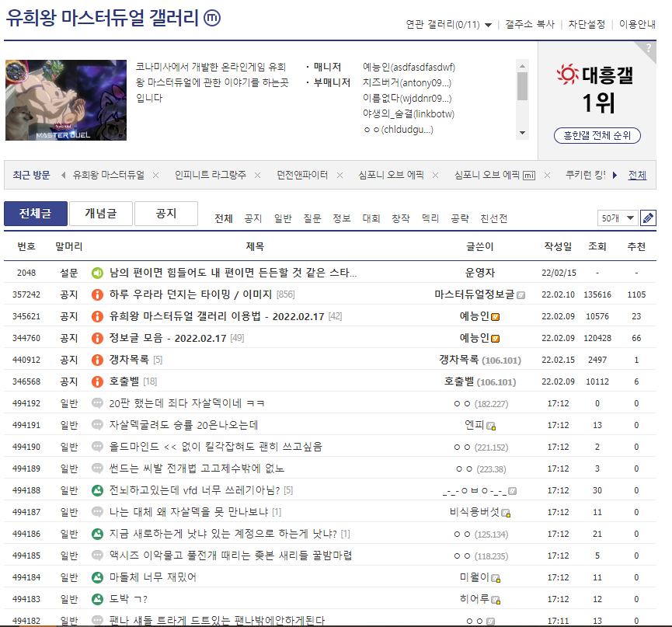This screenshot has height=627, width=672.
Task: Open post 올드마인드 << 없이 킬각잡혀도
Action: pyautogui.click(x=215, y=447)
